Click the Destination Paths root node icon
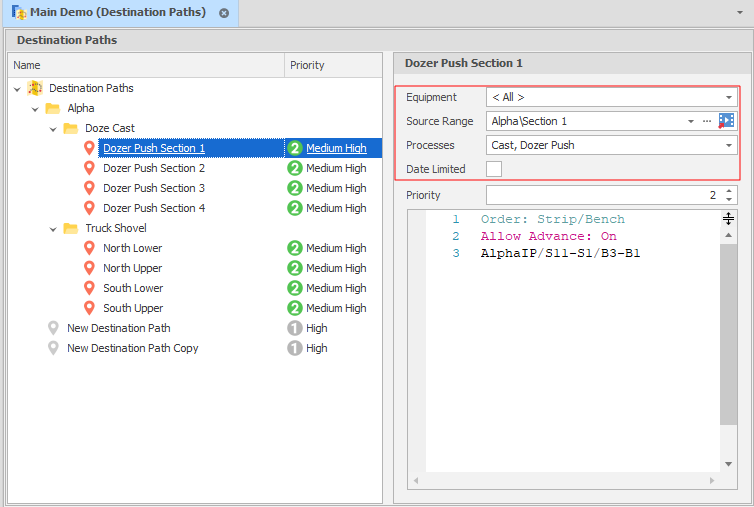Viewport: 754px width, 507px height. coord(35,88)
